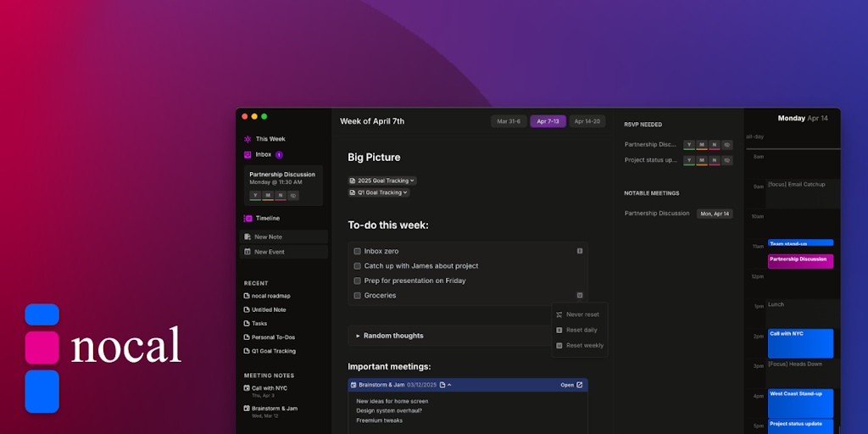
Task: Select the Apr 7-13 week tab
Action: click(x=548, y=121)
